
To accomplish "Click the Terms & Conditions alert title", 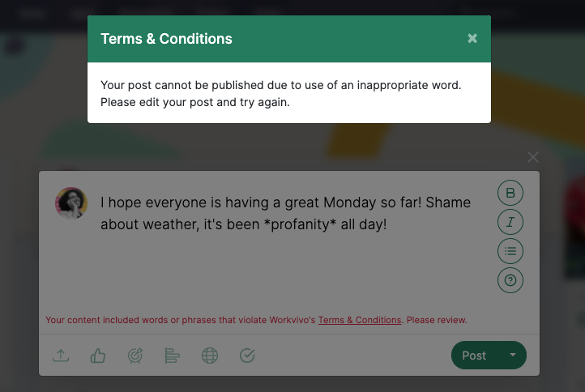I will pyautogui.click(x=166, y=39).
